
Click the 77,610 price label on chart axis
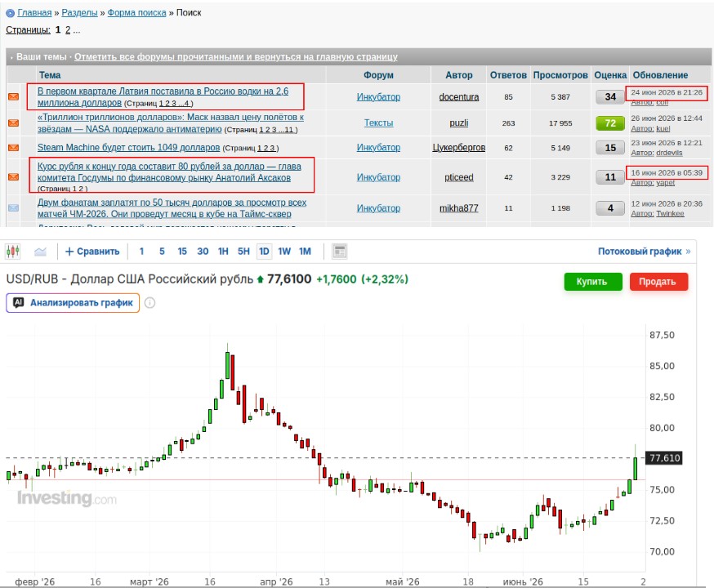pyautogui.click(x=664, y=458)
